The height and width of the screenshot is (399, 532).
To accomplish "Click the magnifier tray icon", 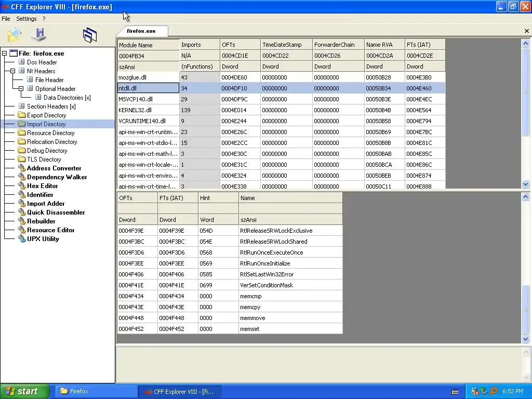I will click(x=494, y=391).
